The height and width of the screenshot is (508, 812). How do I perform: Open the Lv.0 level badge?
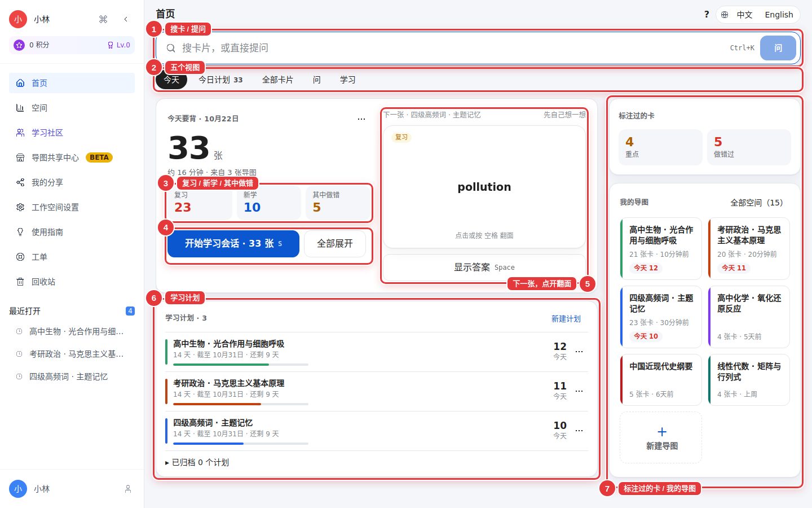click(x=119, y=45)
